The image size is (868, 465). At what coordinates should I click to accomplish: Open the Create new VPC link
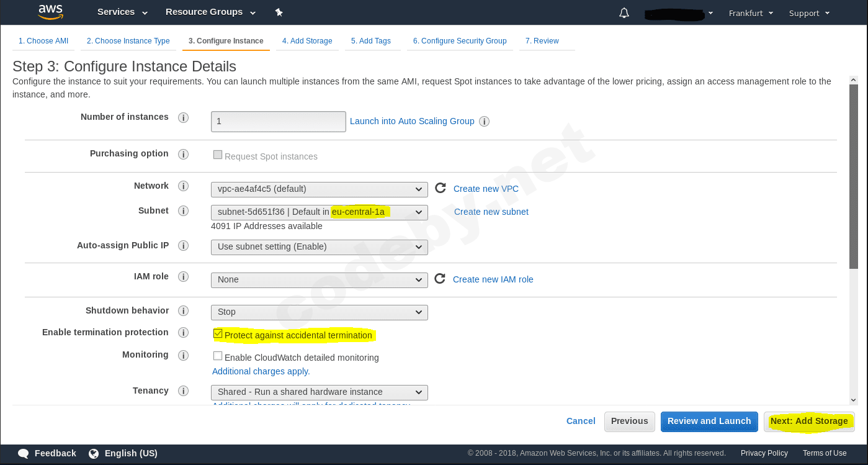click(486, 188)
